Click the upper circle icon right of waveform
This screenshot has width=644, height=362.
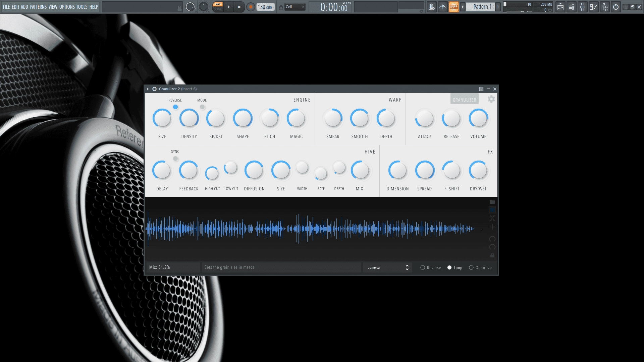click(x=492, y=239)
